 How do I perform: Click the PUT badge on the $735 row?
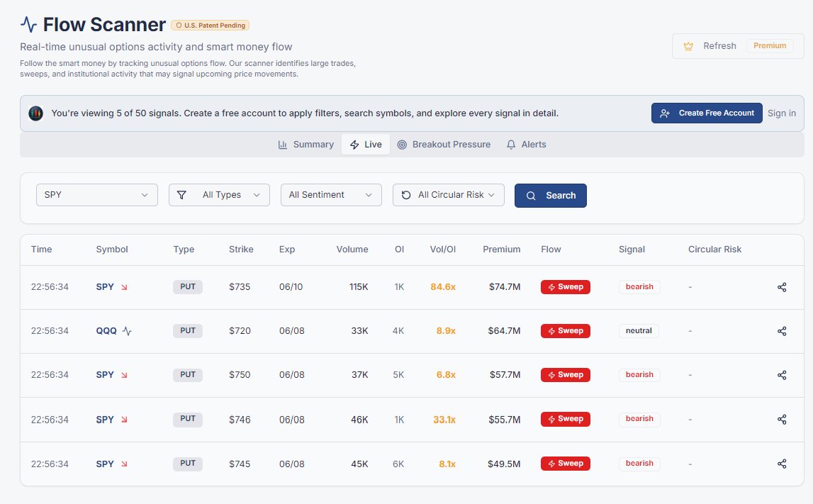coord(188,287)
